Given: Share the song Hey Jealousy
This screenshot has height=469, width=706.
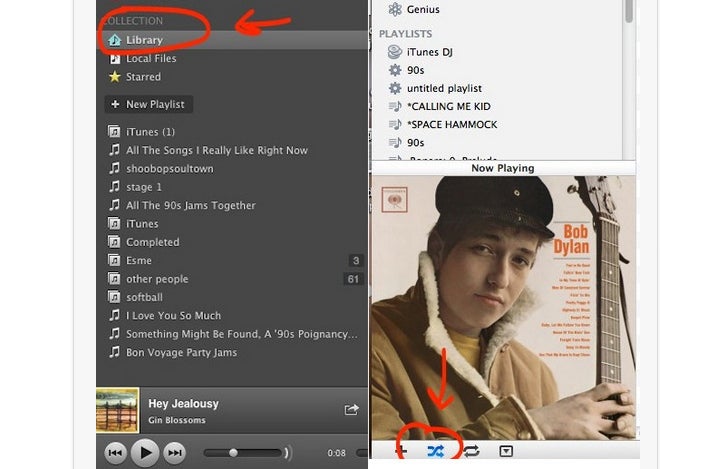Looking at the screenshot, I should coord(351,410).
